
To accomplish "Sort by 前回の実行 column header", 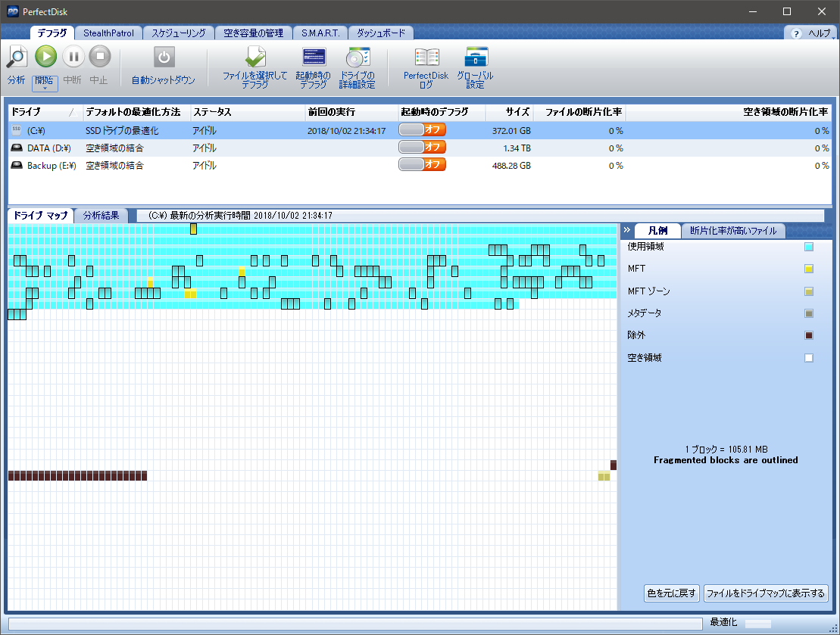I will 351,112.
